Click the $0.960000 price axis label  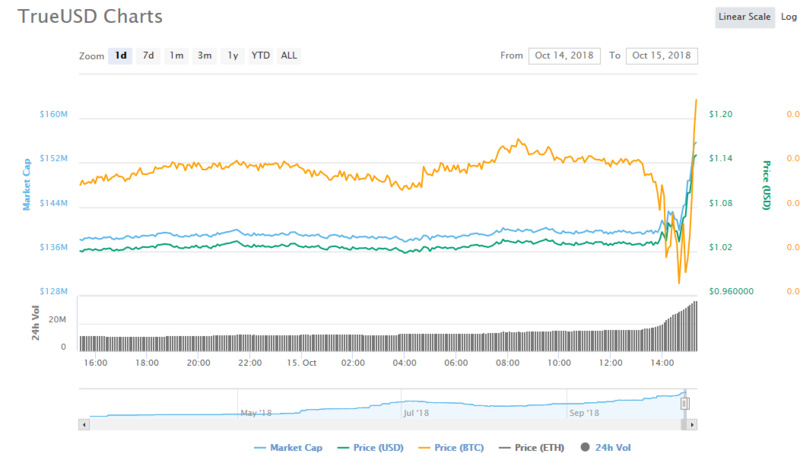tap(731, 291)
